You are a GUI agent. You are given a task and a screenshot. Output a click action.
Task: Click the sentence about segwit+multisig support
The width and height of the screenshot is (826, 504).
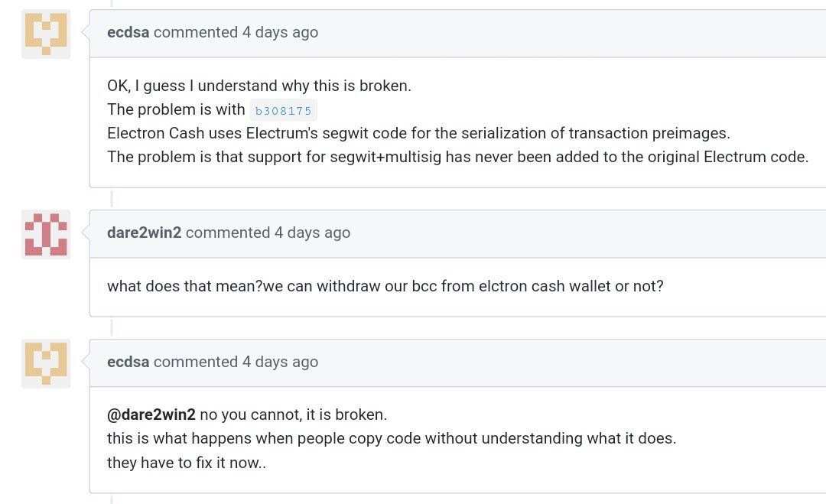pos(458,157)
